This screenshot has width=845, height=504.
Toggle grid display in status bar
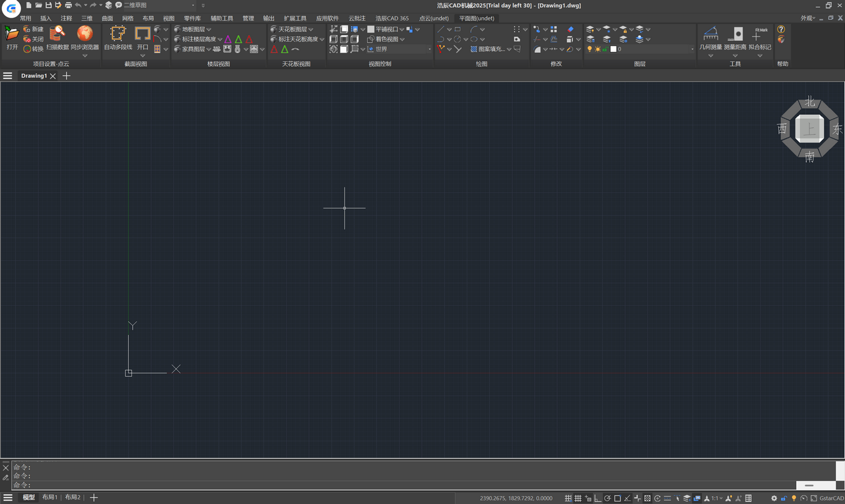coord(578,498)
